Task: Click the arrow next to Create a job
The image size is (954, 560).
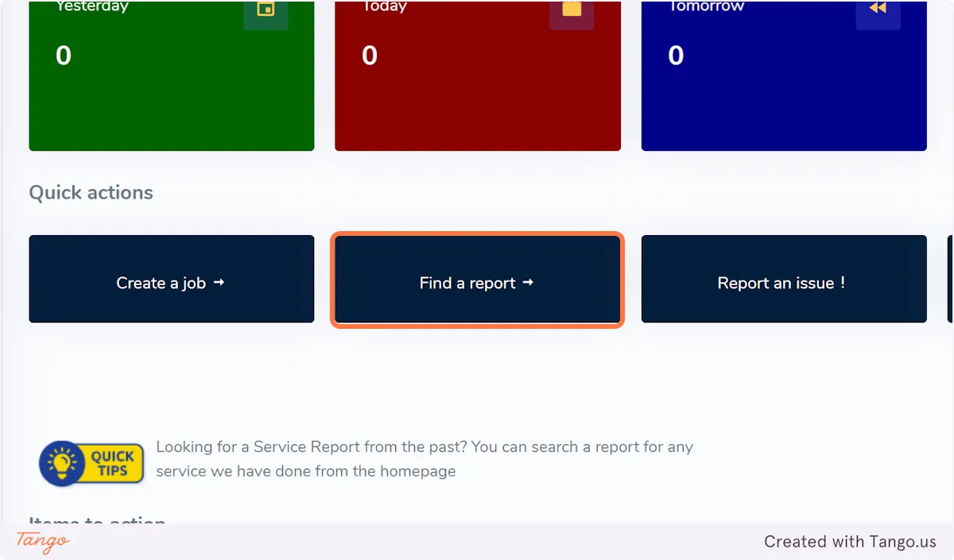Action: (219, 282)
